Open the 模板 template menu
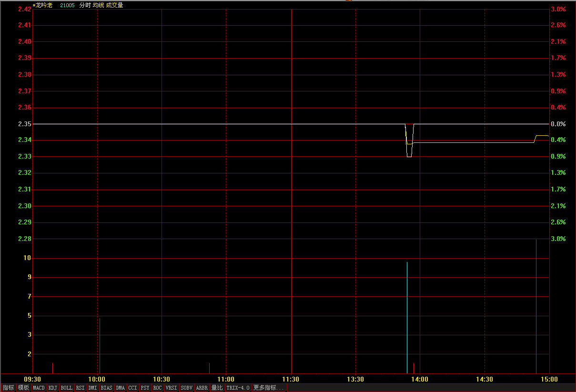Viewport: 576px width, 392px height. point(23,388)
